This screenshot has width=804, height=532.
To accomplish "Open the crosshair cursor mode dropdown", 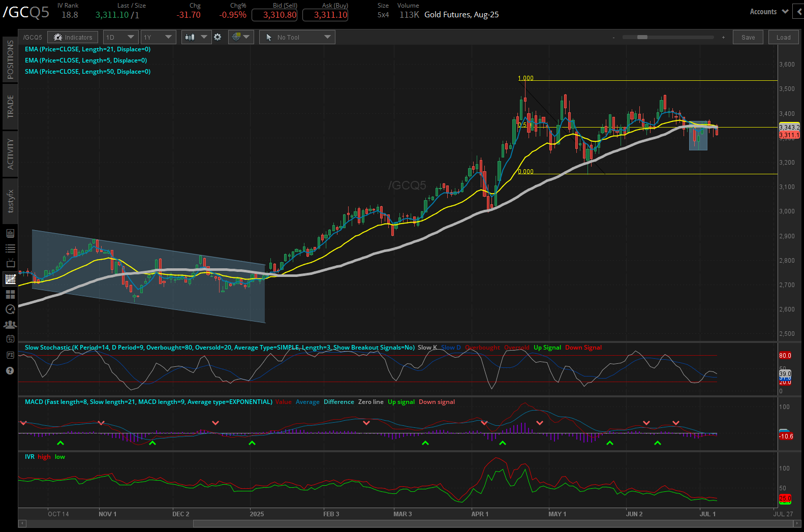I will 241,37.
